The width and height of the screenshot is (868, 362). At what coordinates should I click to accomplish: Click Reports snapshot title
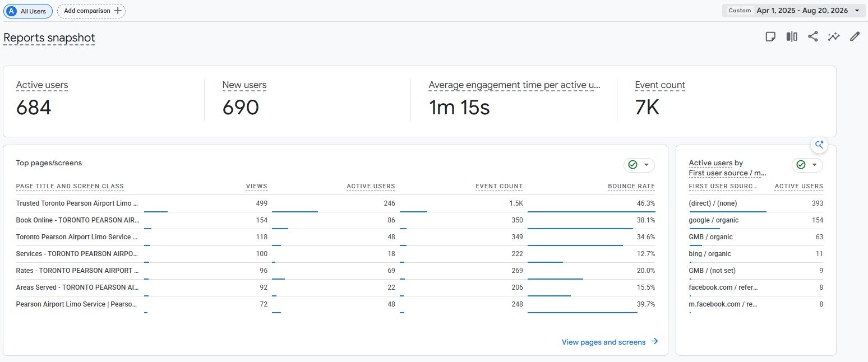[x=49, y=38]
